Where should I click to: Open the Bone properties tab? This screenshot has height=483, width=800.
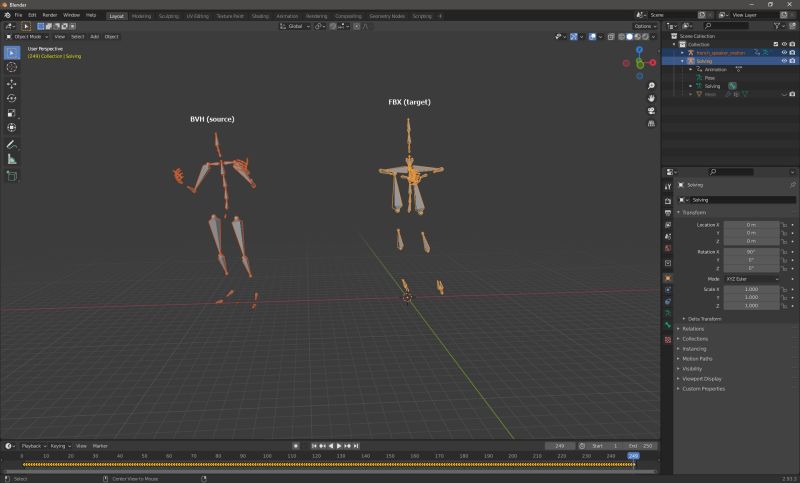668,325
